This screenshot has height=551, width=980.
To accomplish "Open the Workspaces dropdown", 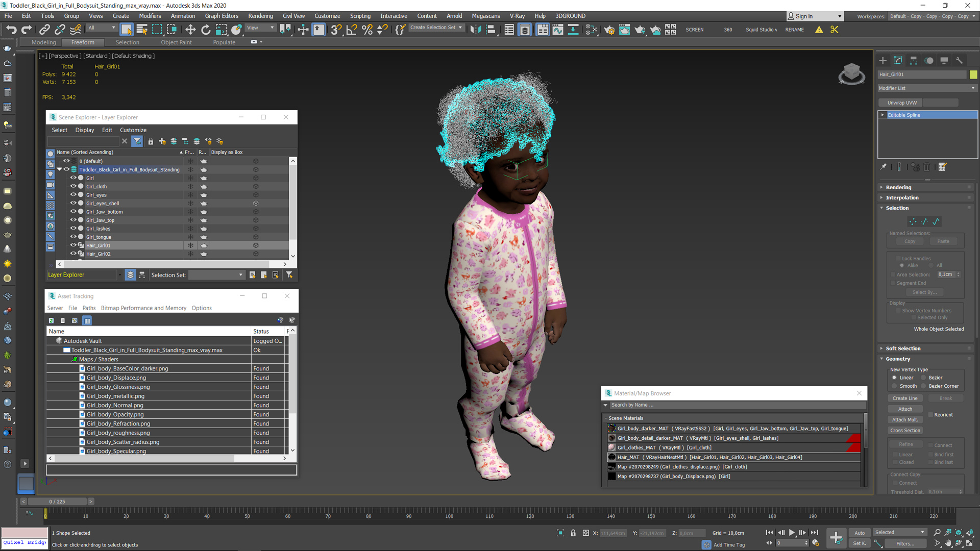I will (933, 16).
